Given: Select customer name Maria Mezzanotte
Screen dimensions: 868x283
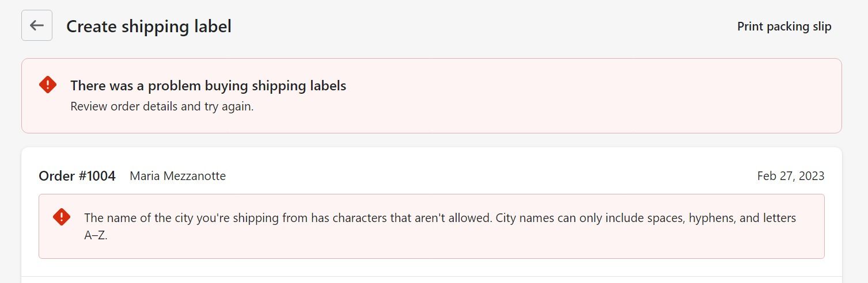Looking at the screenshot, I should point(177,176).
